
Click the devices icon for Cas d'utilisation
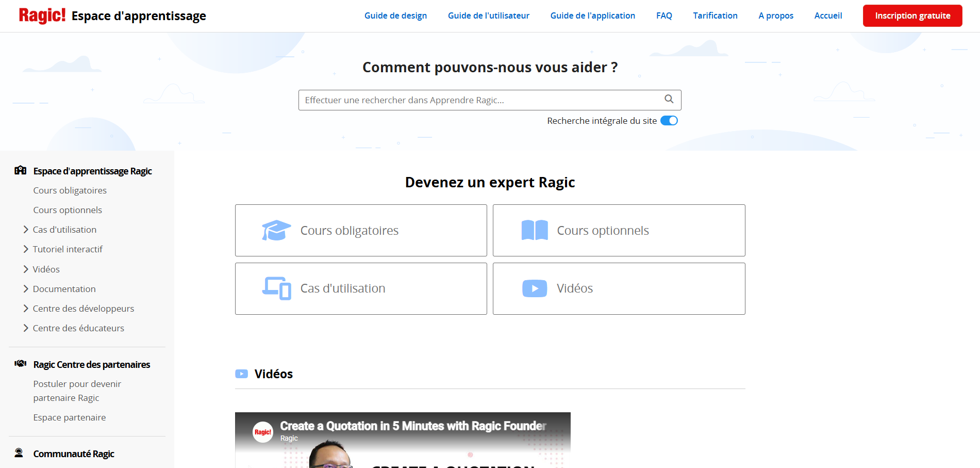coord(276,288)
